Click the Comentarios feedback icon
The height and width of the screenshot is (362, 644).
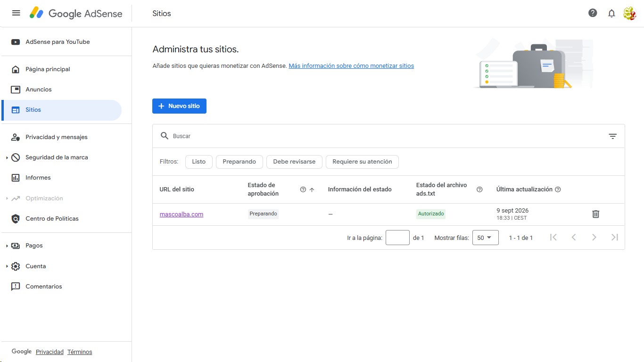tap(16, 287)
